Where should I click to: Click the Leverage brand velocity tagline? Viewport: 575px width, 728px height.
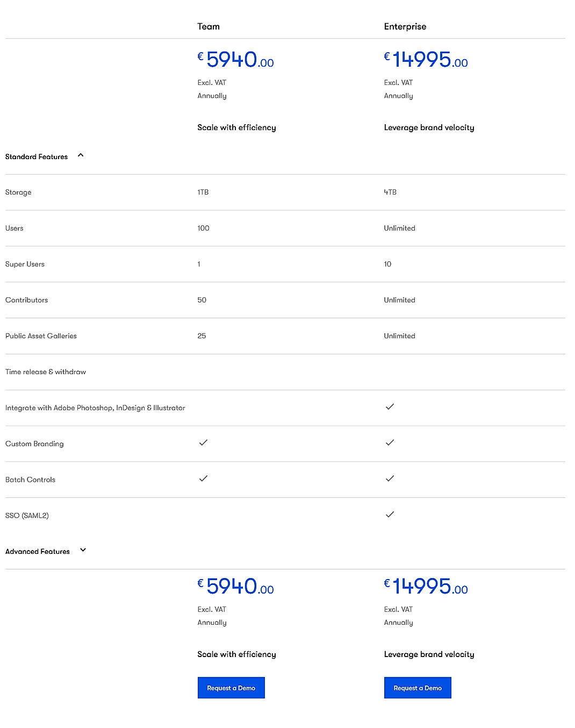pos(429,127)
